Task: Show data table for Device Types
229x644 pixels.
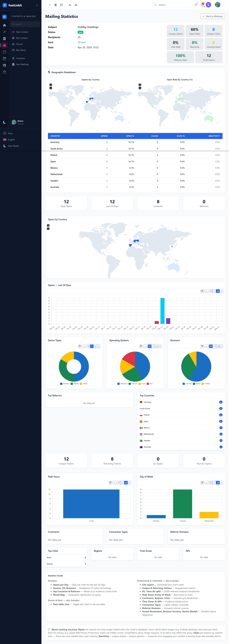Action: [x=80, y=346]
